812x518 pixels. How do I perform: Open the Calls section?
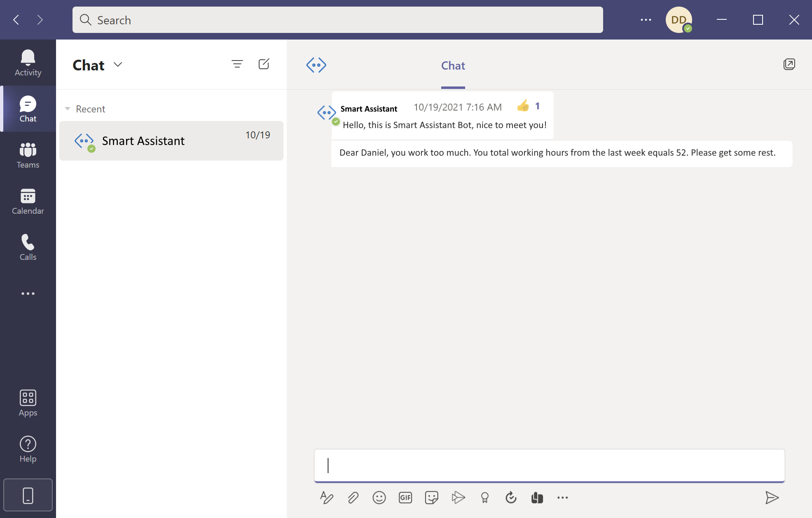point(28,247)
